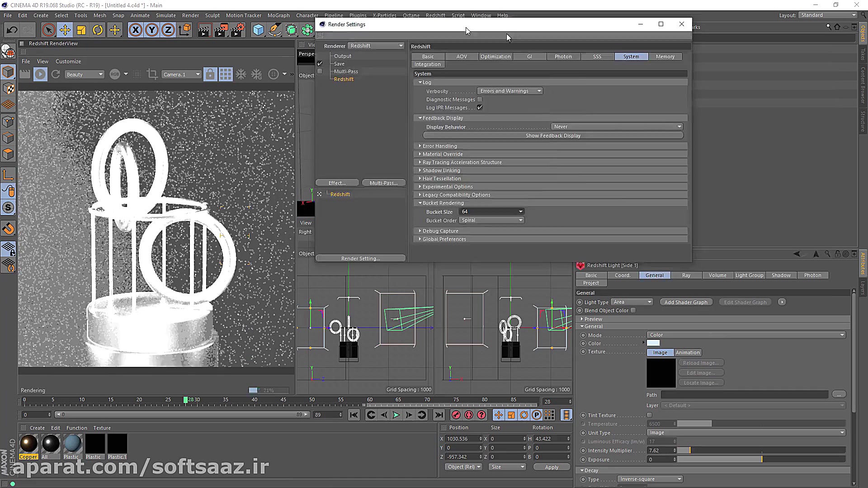The width and height of the screenshot is (868, 488).
Task: Toggle X axis lock icon
Action: pyautogui.click(x=135, y=30)
